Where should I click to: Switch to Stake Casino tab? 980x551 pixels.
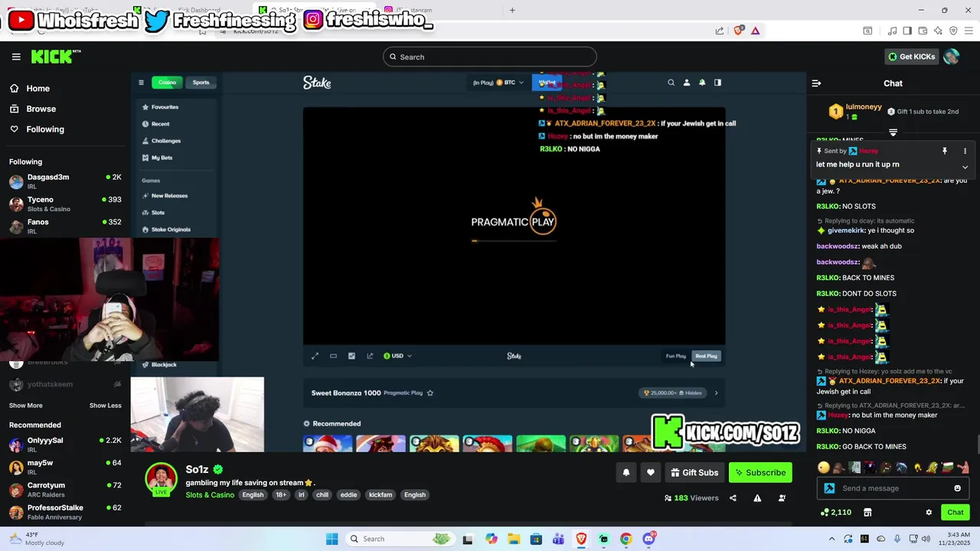point(167,83)
